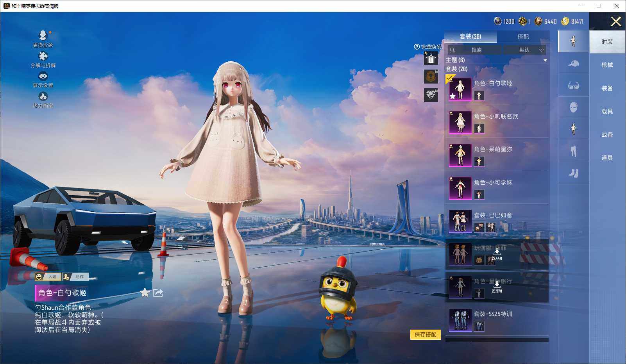The width and height of the screenshot is (626, 364).
Task: Expand the 主题 (6) section arrow
Action: 545,61
